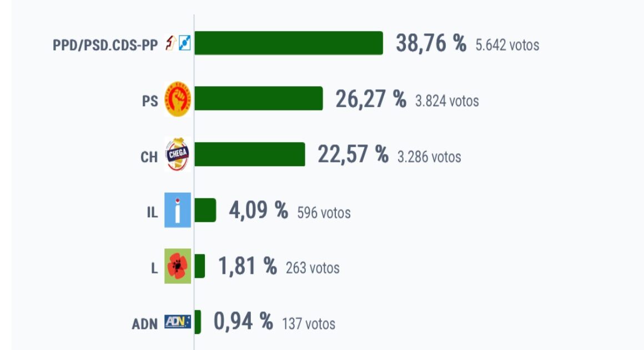The width and height of the screenshot is (644, 350).
Task: Click the PSD orange arrow logo
Action: [171, 43]
